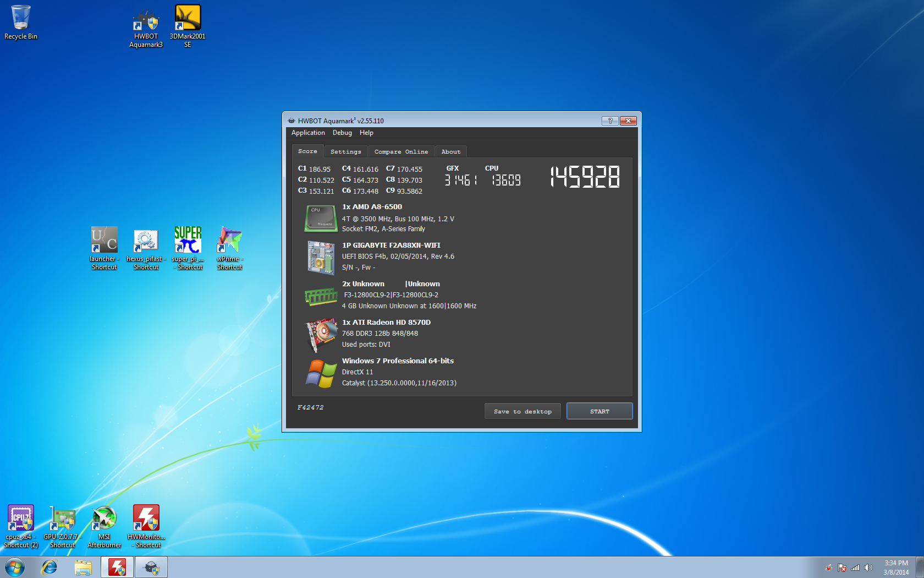Click the CPU score 13609
The width and height of the screenshot is (924, 578).
coord(506,180)
